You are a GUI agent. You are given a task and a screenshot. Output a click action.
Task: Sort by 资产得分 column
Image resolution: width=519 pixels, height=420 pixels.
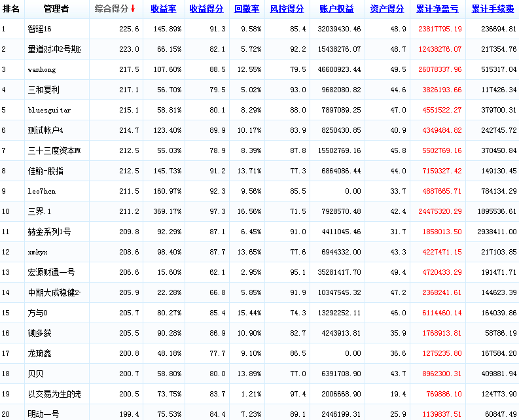tap(387, 9)
